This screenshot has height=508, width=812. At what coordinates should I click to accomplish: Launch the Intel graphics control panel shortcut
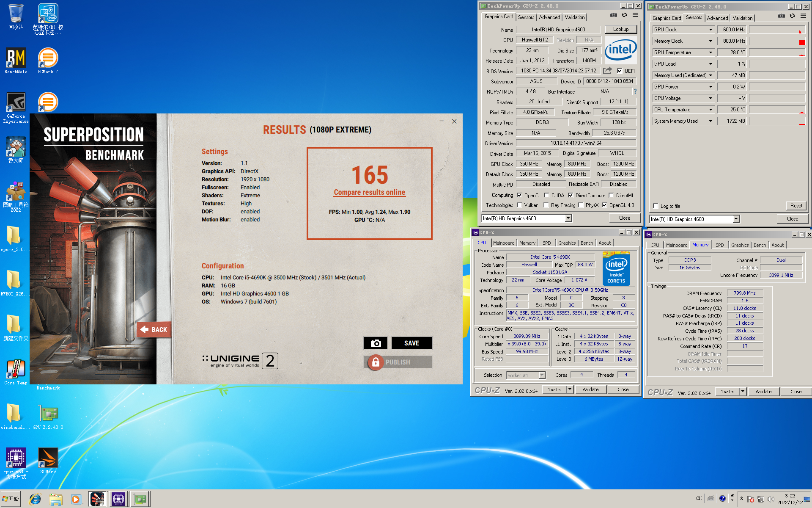coord(48,19)
